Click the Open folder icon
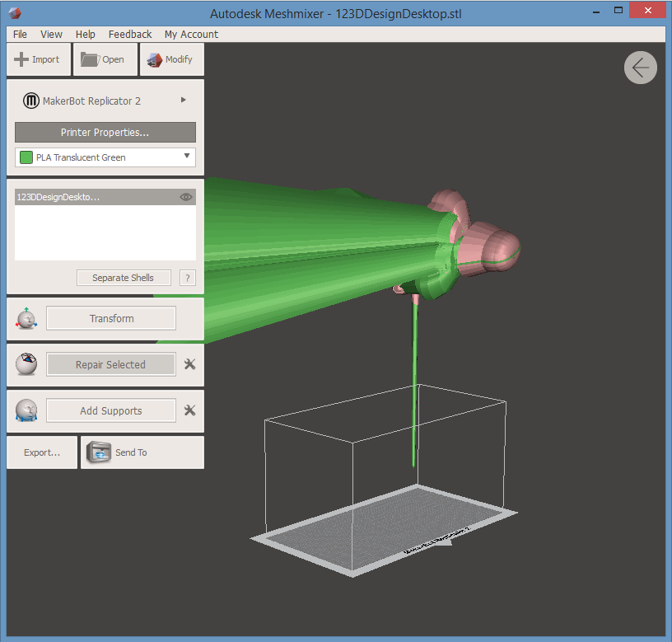Viewport: 672px width, 642px height. click(90, 59)
